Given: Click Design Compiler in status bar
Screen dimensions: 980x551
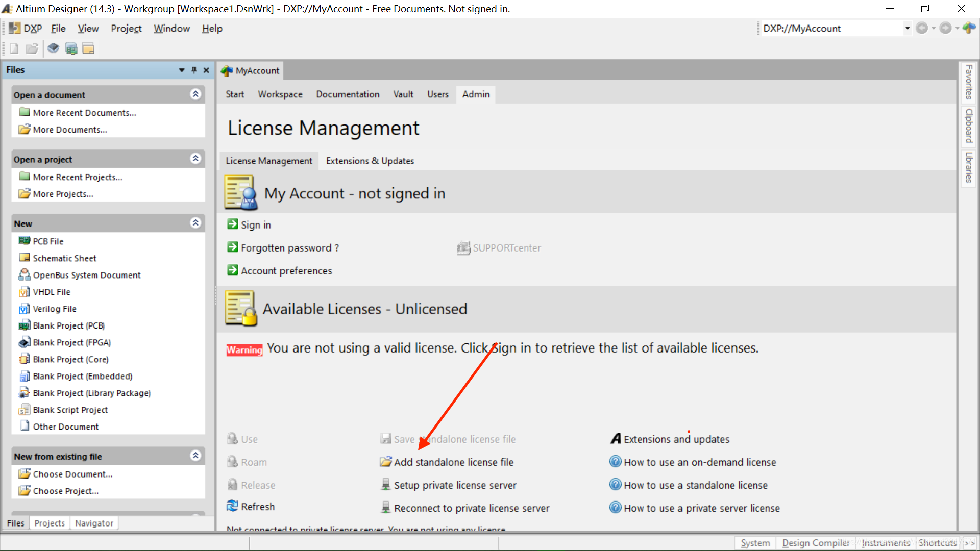Looking at the screenshot, I should (x=816, y=543).
